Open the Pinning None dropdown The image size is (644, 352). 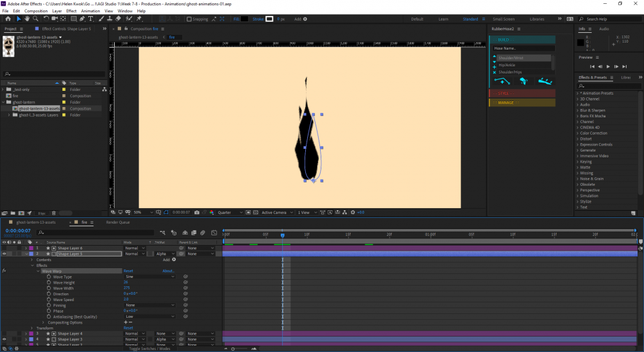(149, 305)
